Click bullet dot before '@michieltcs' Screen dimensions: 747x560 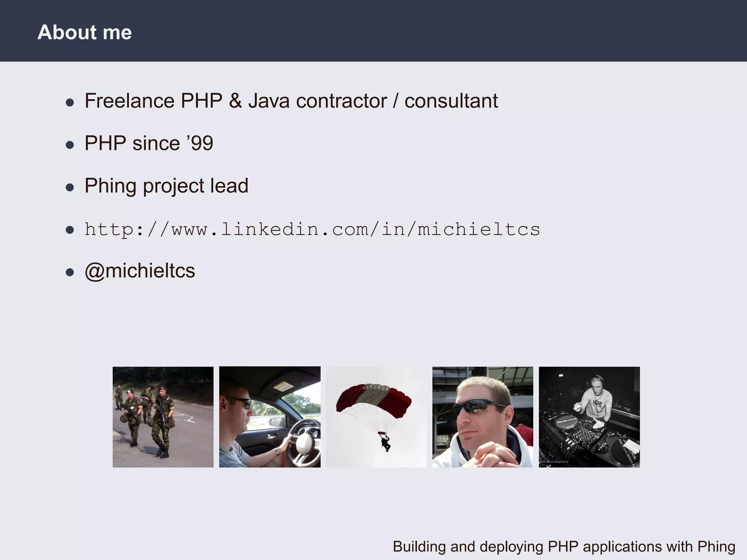(x=70, y=272)
